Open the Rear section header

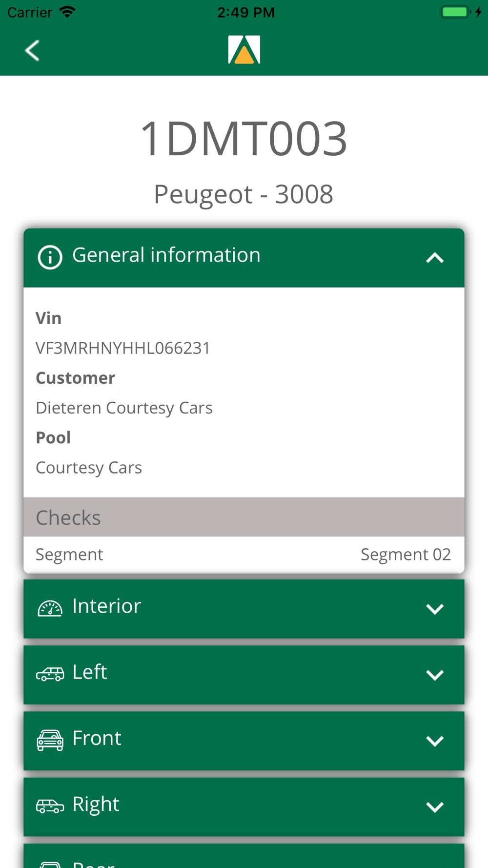click(244, 856)
